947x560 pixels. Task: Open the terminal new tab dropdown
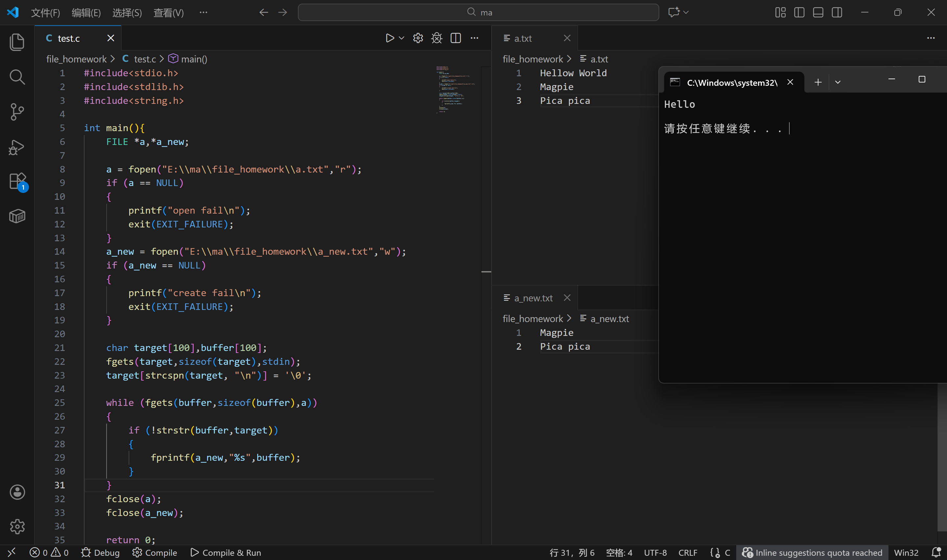coord(838,82)
